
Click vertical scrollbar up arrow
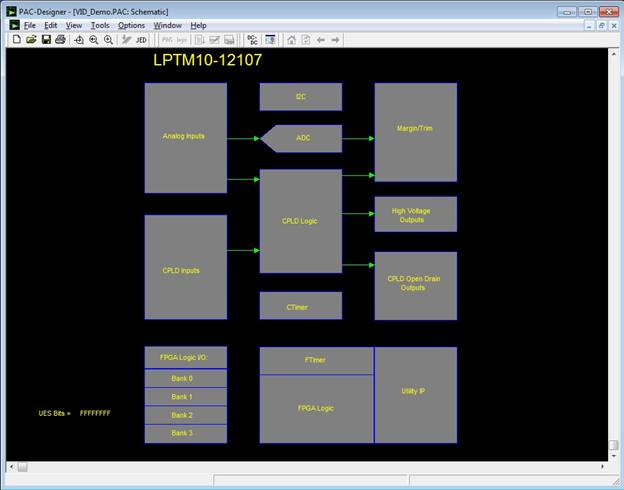614,53
